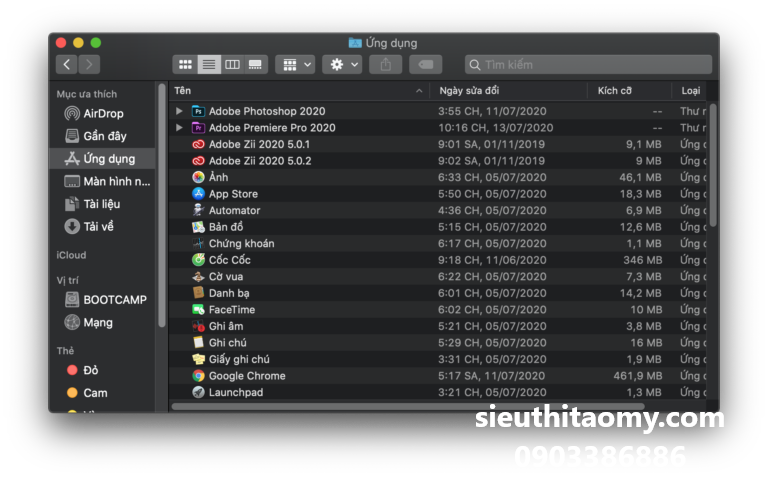Select Ứng dụng in the sidebar

100,159
